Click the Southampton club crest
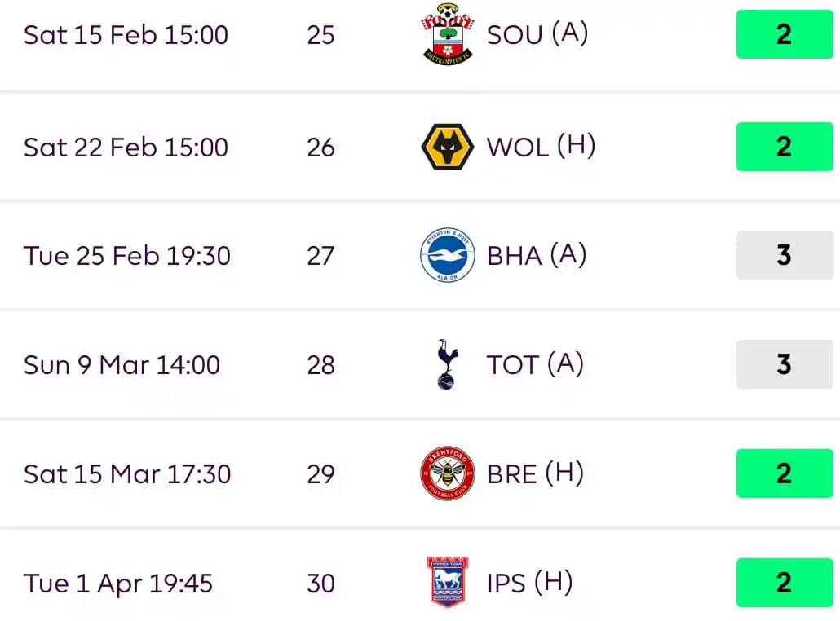 [448, 34]
